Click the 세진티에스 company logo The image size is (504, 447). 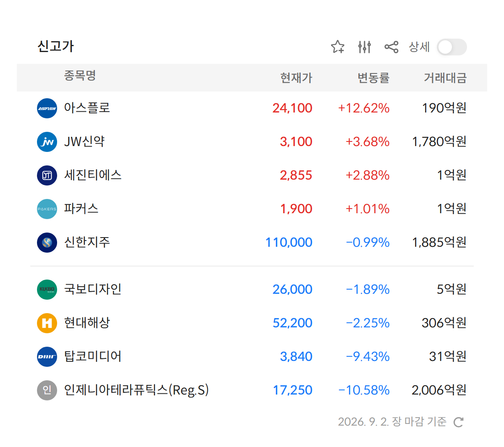click(x=47, y=175)
